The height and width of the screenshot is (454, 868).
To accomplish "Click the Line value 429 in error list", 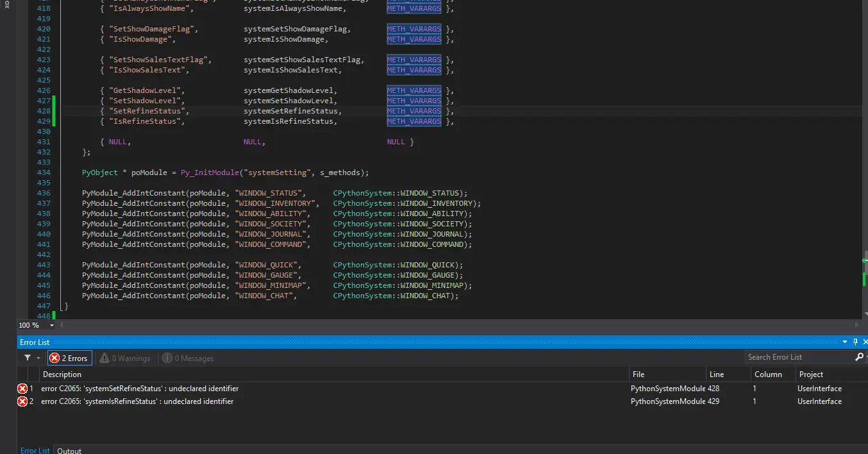I will 714,401.
